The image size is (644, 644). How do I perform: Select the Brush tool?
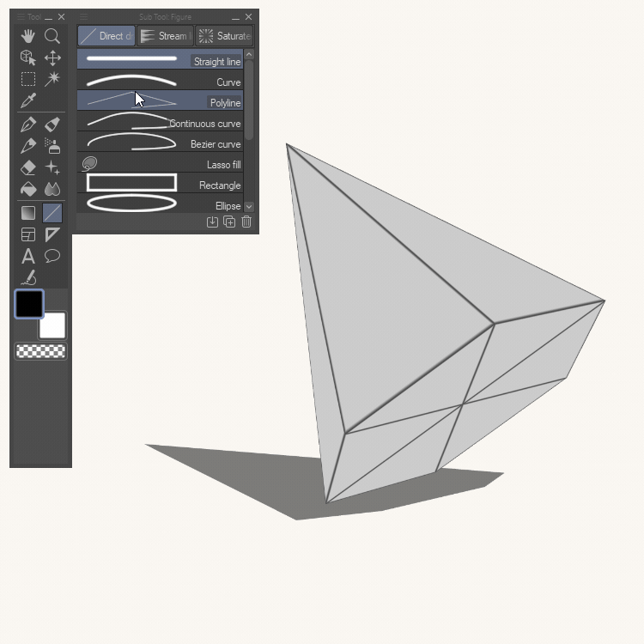[x=28, y=146]
